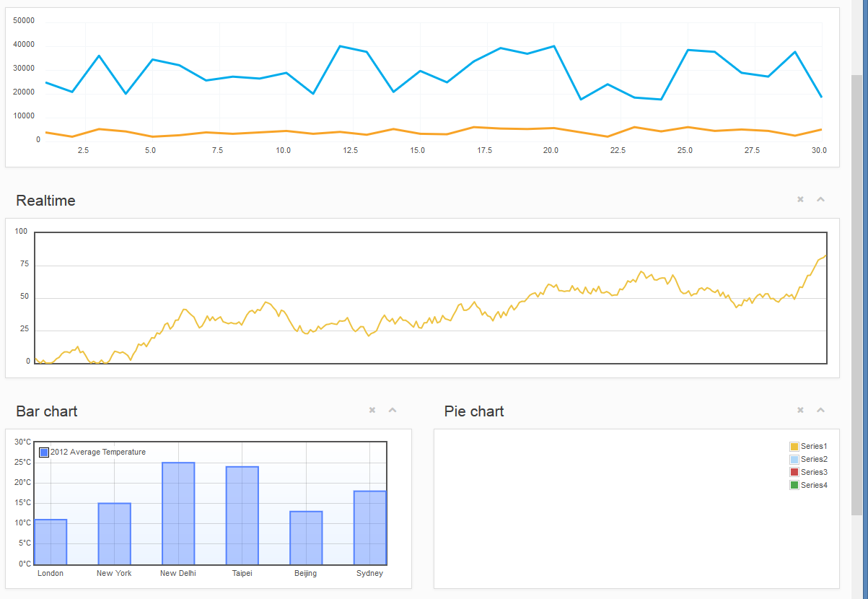Toggle Series1 in the pie chart legend
This screenshot has width=868, height=599.
(x=794, y=446)
